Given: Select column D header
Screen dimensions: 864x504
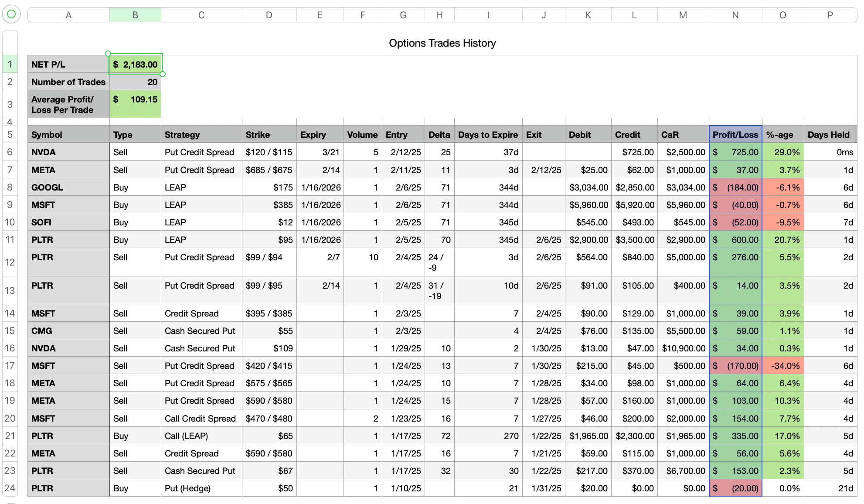Looking at the screenshot, I should (x=269, y=15).
